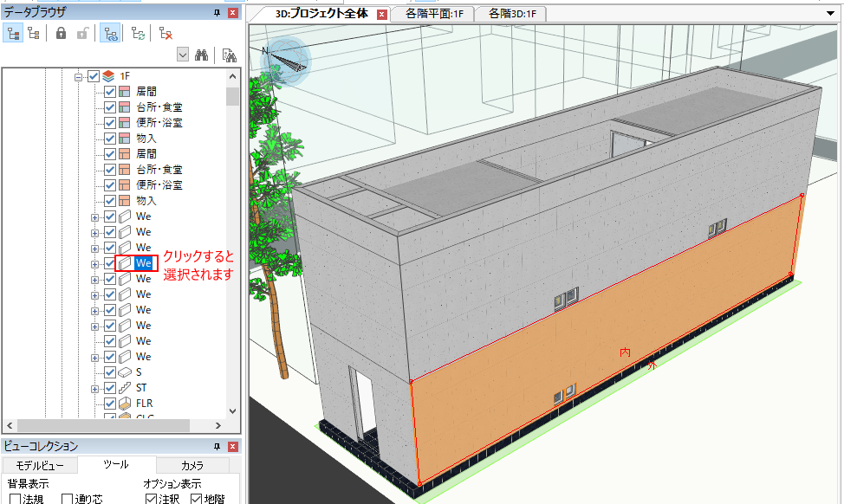844x504 pixels.
Task: Uncheck the 注釈 option checkbox
Action: pos(151,499)
